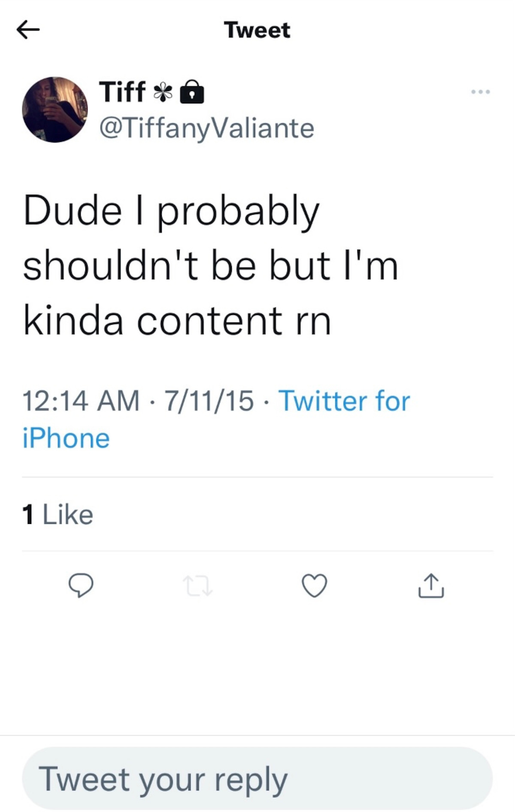Screen dimensions: 515x812
Task: Open Tiff's profile picture
Action: pyautogui.click(x=55, y=110)
